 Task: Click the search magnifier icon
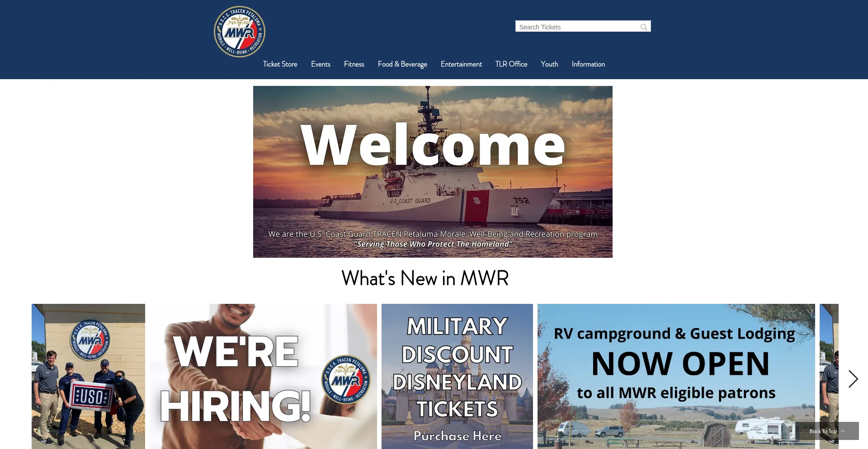(x=644, y=27)
